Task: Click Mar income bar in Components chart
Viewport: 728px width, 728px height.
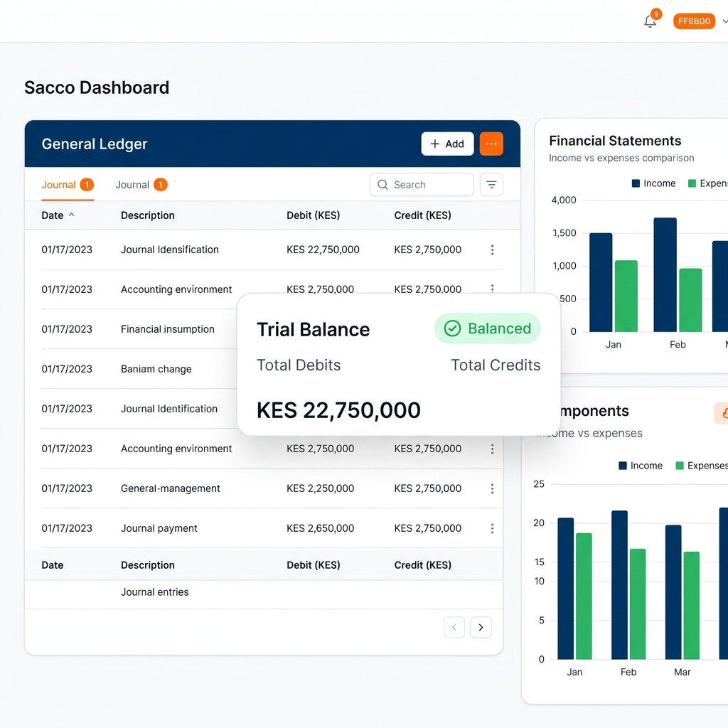Action: pyautogui.click(x=673, y=592)
